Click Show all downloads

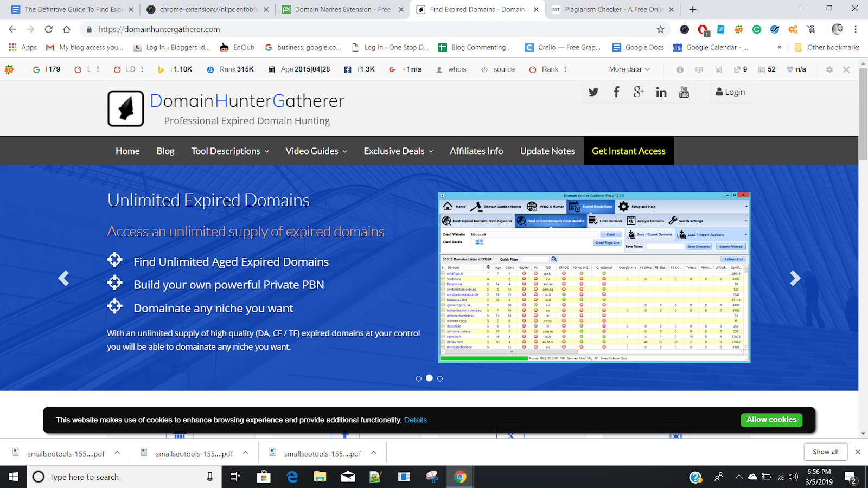(x=825, y=452)
